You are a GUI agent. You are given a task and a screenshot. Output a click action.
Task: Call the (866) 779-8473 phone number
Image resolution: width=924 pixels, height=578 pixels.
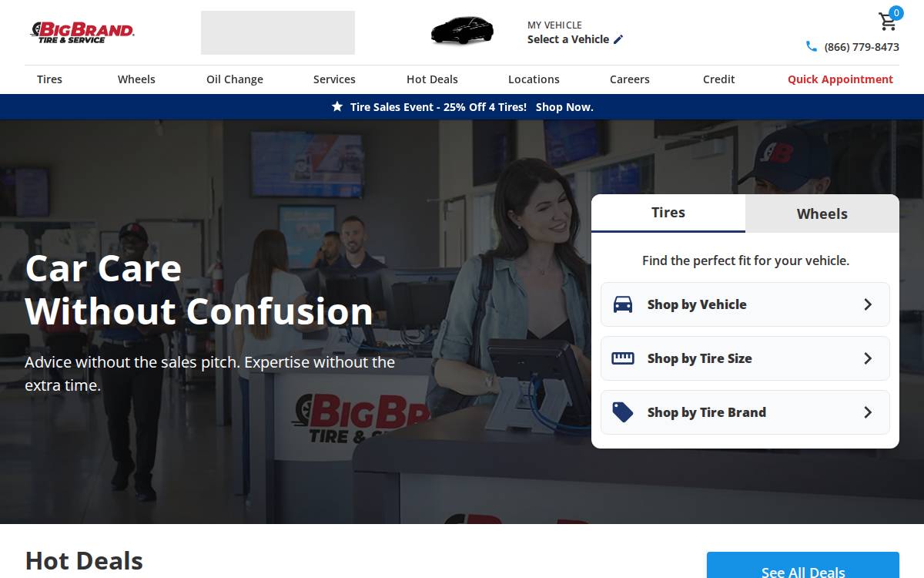click(862, 47)
